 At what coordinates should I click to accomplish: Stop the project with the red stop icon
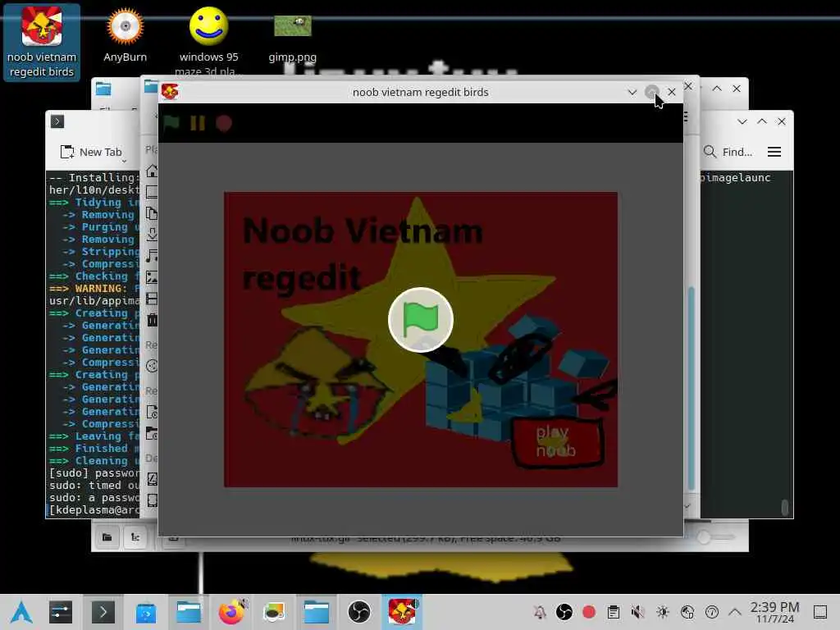(223, 123)
